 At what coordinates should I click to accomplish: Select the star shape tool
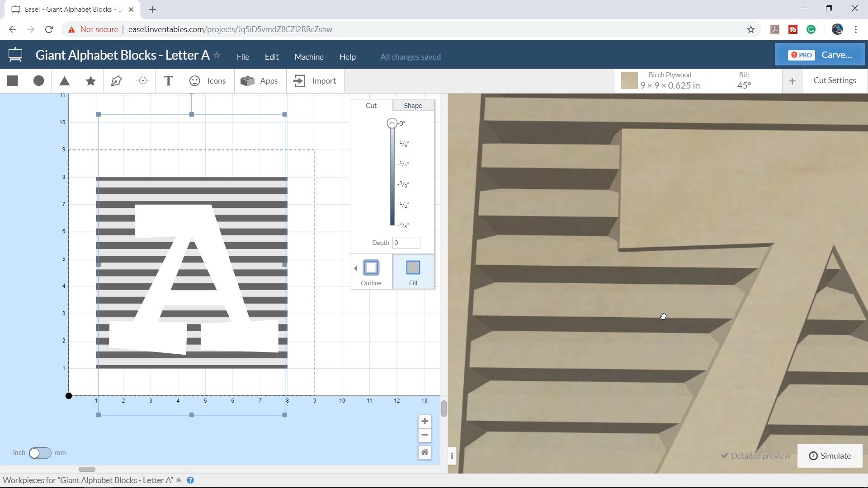tap(90, 81)
